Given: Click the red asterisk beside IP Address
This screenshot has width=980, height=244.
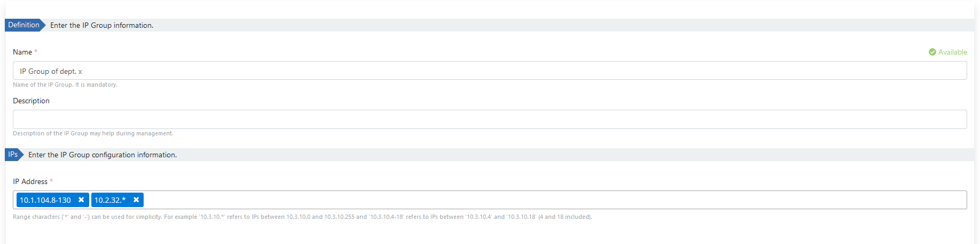Looking at the screenshot, I should point(51,181).
